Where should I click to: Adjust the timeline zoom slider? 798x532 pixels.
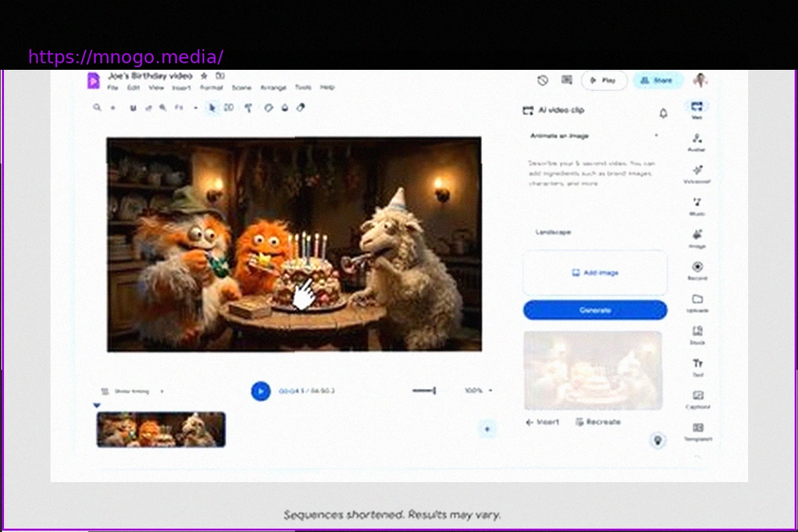424,391
